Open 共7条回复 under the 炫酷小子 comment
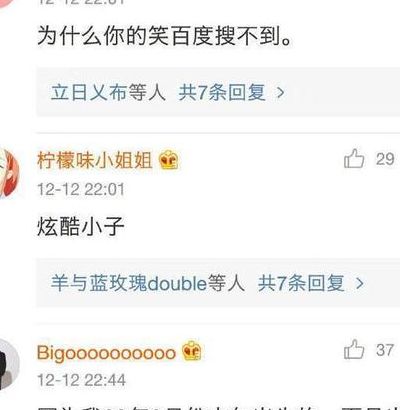The width and height of the screenshot is (400, 410). click(x=301, y=283)
